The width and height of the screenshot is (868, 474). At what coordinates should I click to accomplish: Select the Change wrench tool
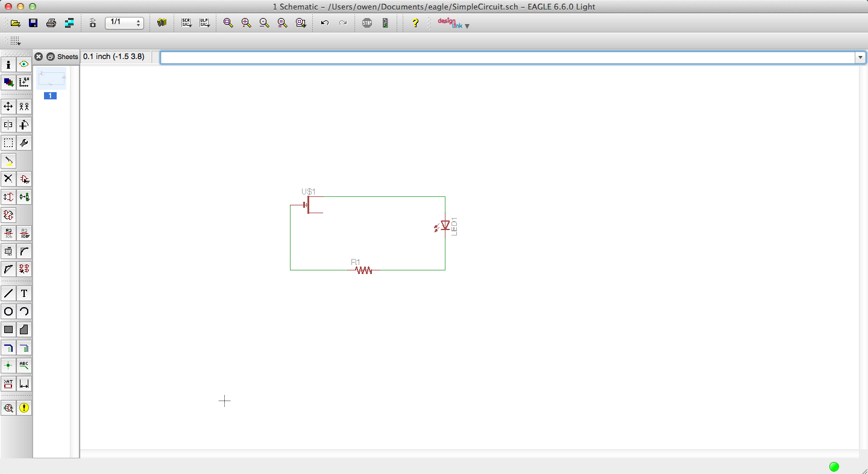24,143
